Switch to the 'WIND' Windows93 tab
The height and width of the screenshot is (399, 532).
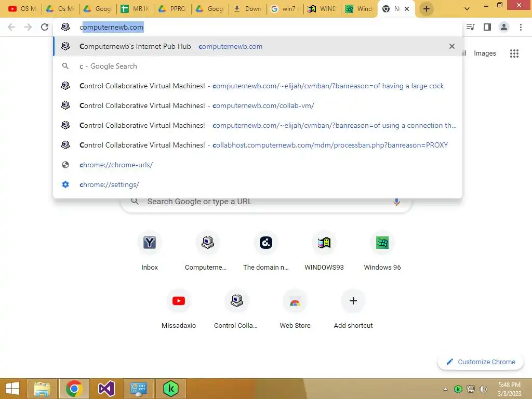[x=322, y=9]
